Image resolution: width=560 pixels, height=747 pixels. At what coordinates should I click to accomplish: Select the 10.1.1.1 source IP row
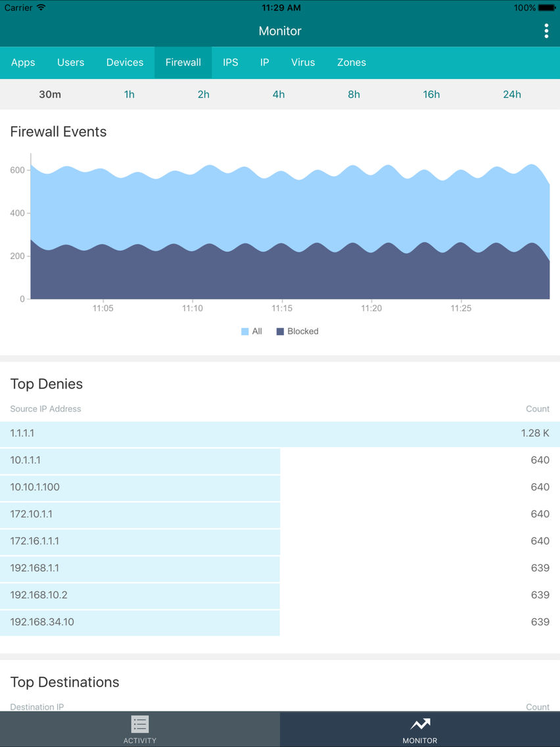point(280,461)
